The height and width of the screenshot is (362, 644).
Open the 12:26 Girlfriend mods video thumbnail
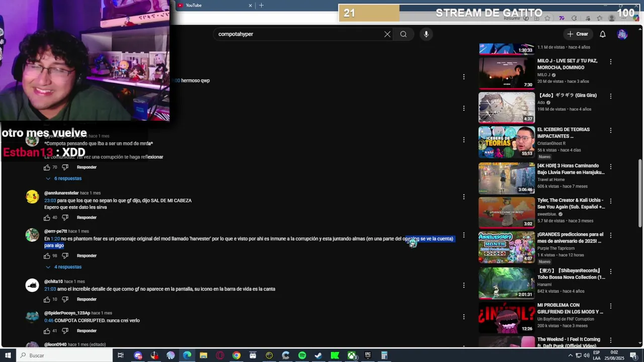(506, 318)
